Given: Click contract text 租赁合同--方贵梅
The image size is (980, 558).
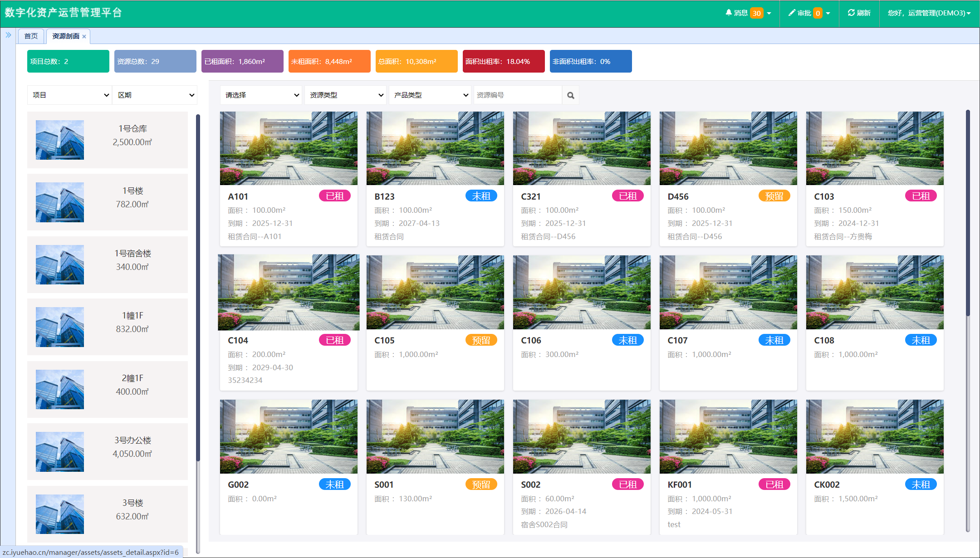Looking at the screenshot, I should (843, 236).
